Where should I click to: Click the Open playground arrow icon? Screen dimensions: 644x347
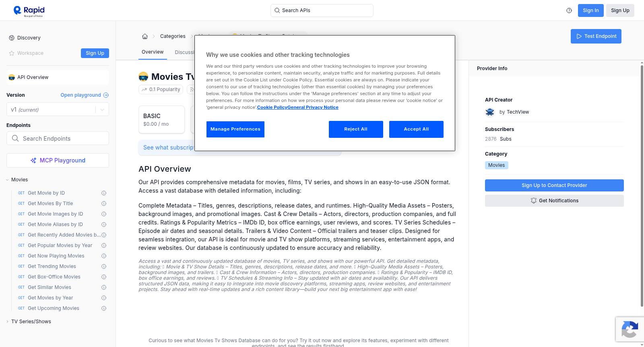[106, 95]
